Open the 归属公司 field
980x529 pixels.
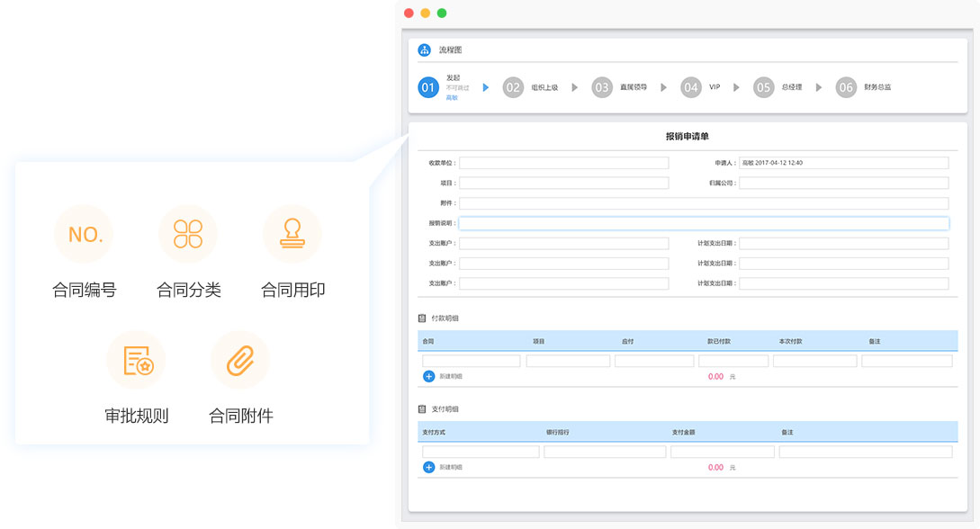click(843, 183)
